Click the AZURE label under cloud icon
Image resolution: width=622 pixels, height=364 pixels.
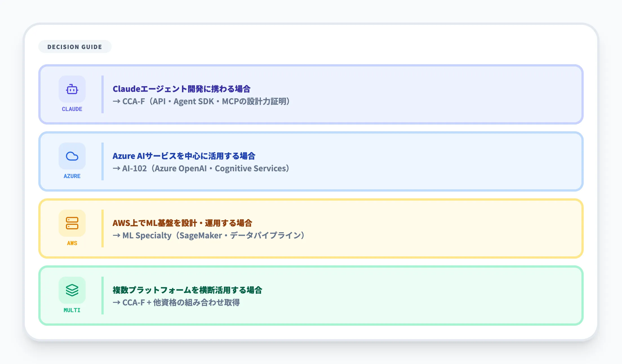pyautogui.click(x=72, y=176)
